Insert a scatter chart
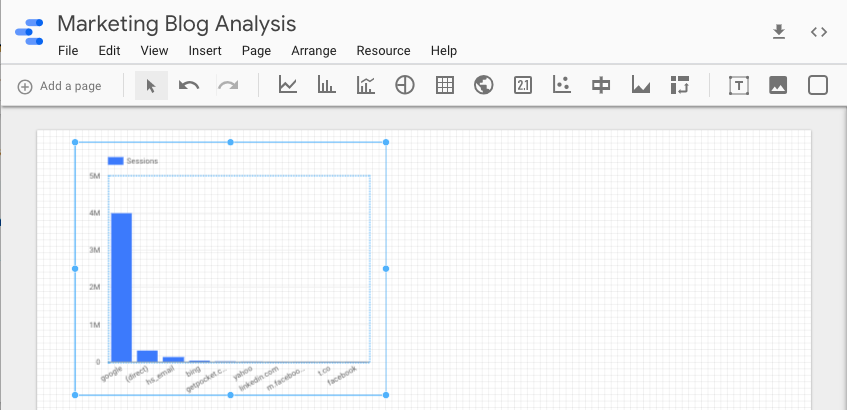 pyautogui.click(x=562, y=86)
